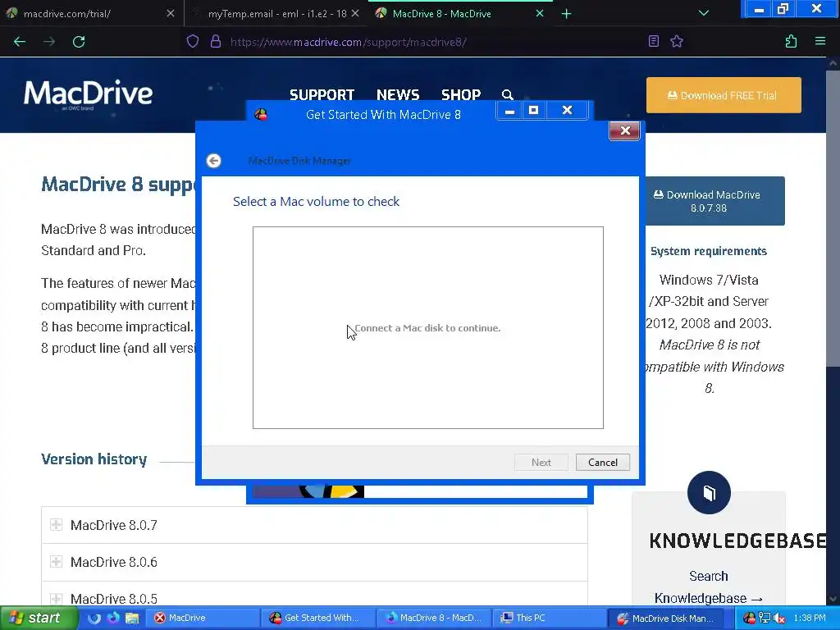Viewport: 840px width, 630px height.
Task: Click the empty Mac volume list box
Action: tap(428, 327)
